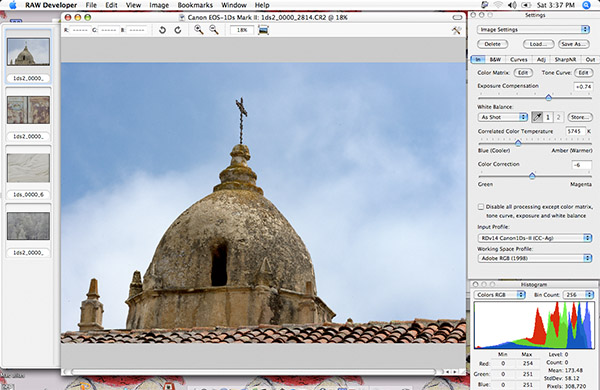This screenshot has height=390, width=600.
Task: Rotate image counterclockwise with left rotate icon
Action: (x=162, y=30)
